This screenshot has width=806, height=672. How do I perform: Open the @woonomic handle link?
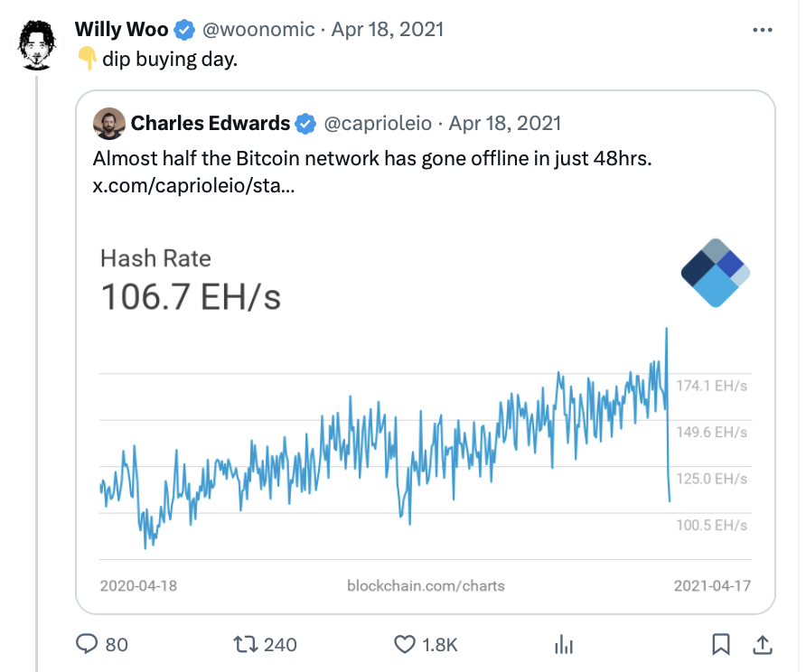click(258, 30)
